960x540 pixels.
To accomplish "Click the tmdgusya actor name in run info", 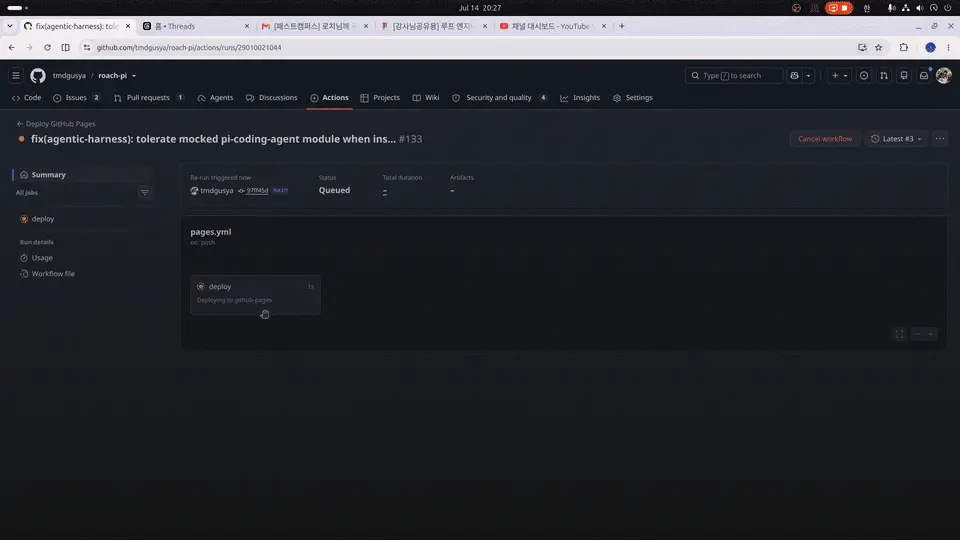I will [217, 190].
